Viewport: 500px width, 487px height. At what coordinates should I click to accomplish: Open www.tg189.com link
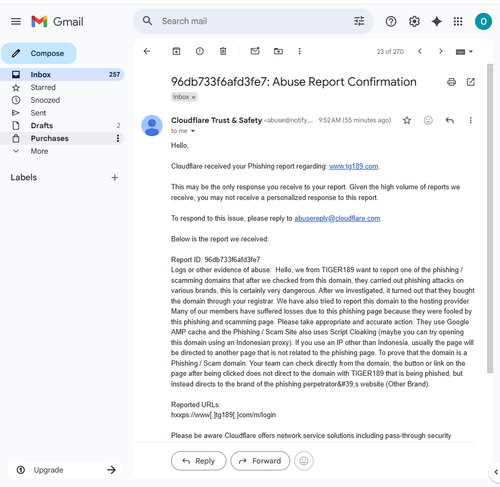tap(353, 166)
